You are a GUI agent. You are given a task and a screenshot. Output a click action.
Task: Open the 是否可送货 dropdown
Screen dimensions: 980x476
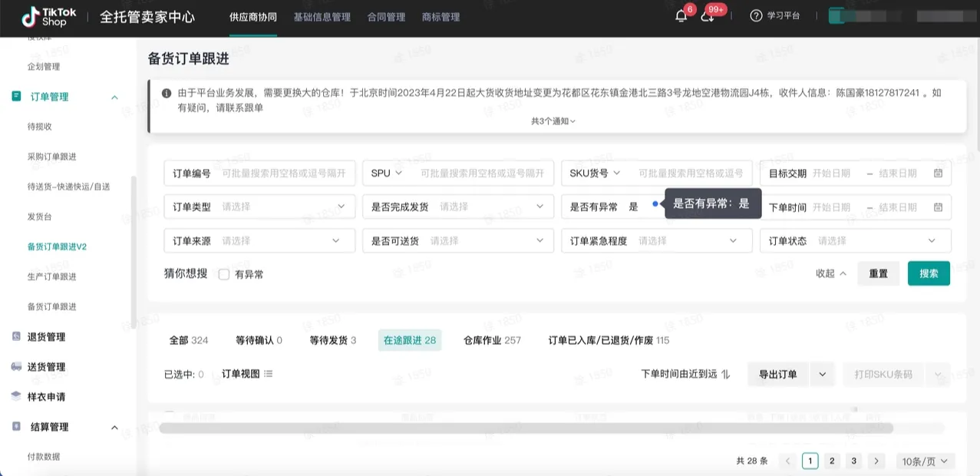tap(458, 240)
